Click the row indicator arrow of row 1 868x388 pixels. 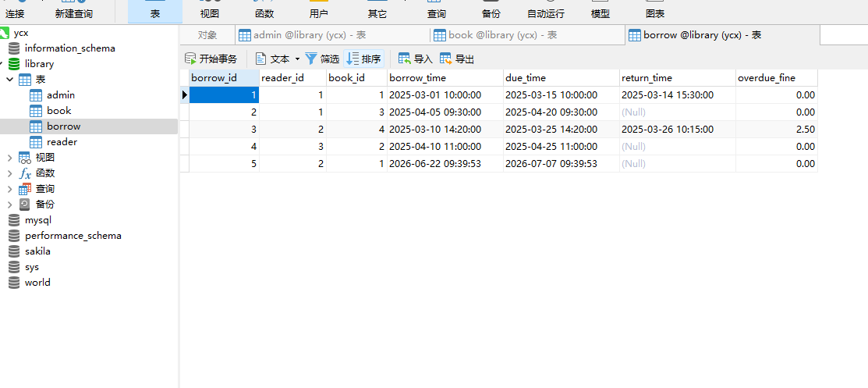click(x=184, y=95)
